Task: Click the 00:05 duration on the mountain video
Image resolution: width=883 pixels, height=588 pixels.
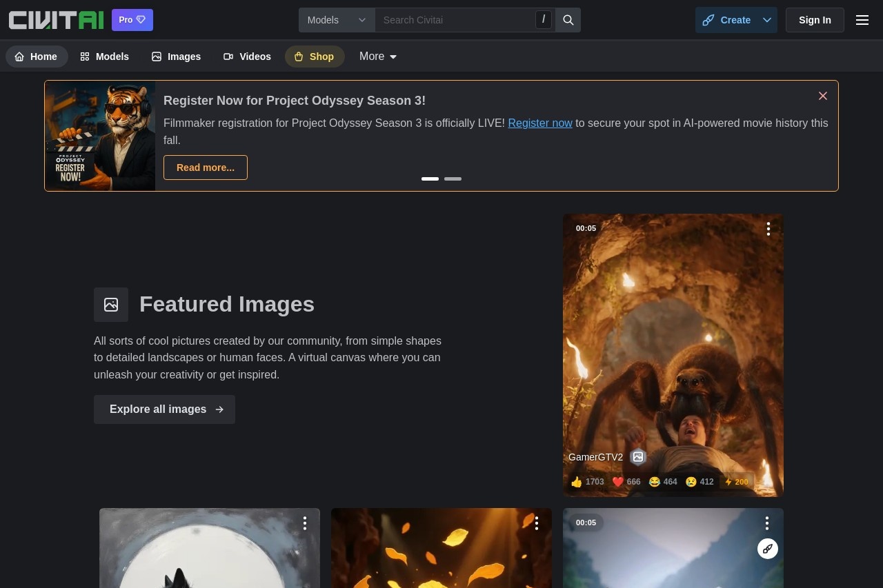Action: coord(586,523)
